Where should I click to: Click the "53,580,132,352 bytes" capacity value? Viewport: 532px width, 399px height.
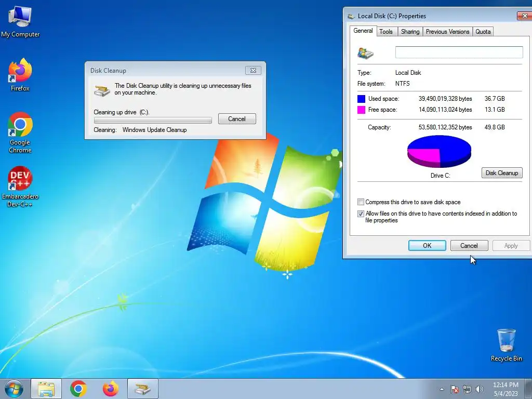click(x=445, y=127)
